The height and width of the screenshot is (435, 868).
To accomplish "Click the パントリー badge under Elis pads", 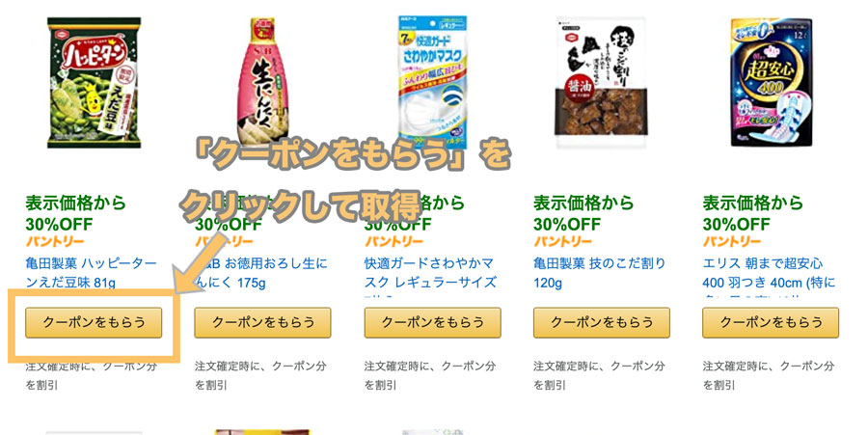I will 732,242.
